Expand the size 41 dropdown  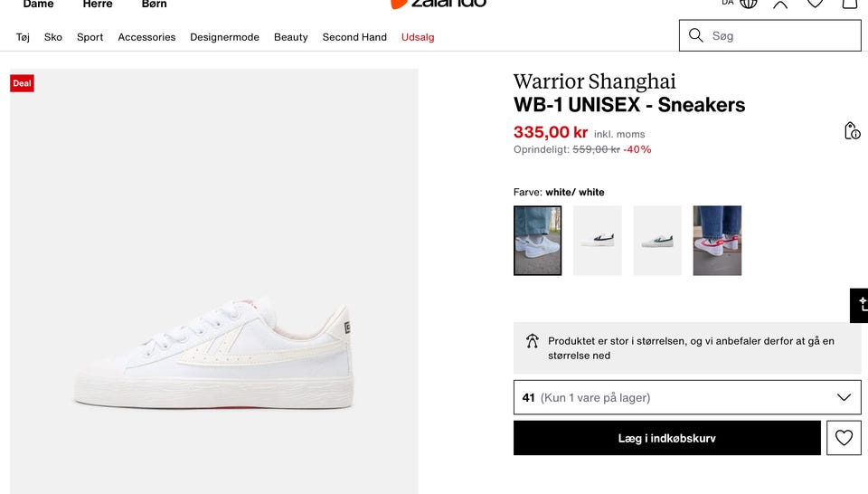[687, 397]
